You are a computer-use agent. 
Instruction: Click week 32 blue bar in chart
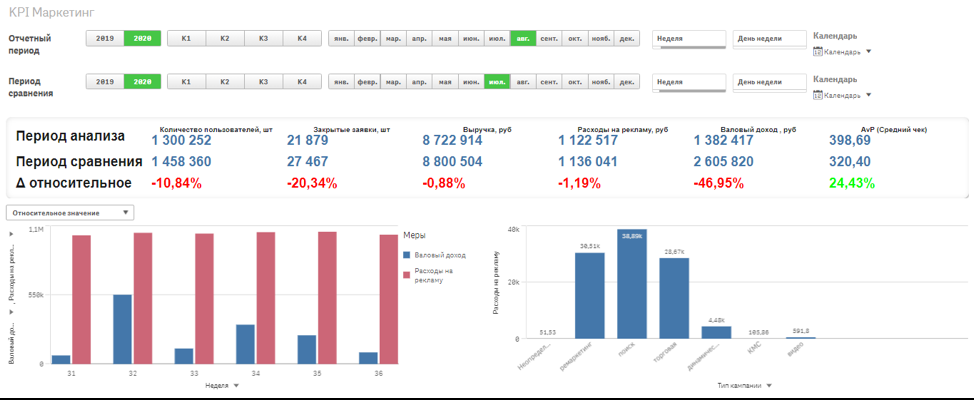[x=121, y=329]
